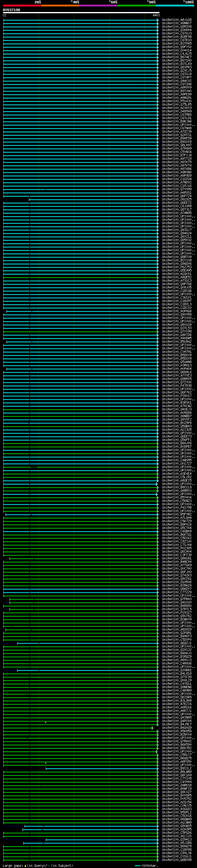Click hit label UniRef100_B9RJN4
This screenshot has width=197, height=868.
[177, 121]
